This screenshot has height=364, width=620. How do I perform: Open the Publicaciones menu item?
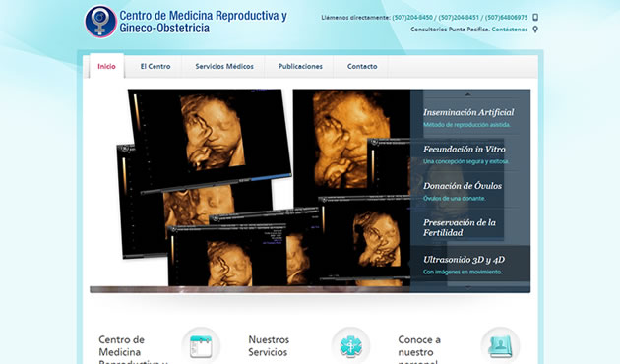click(300, 66)
